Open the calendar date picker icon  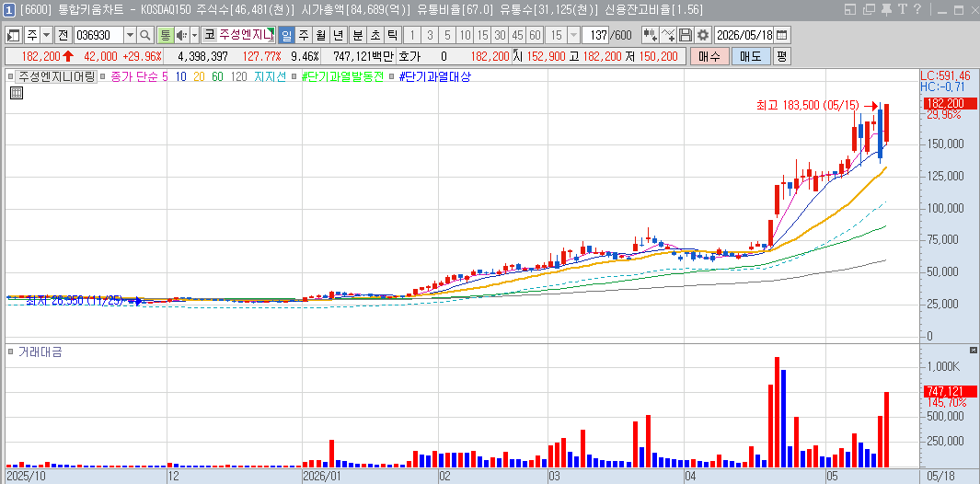click(782, 34)
